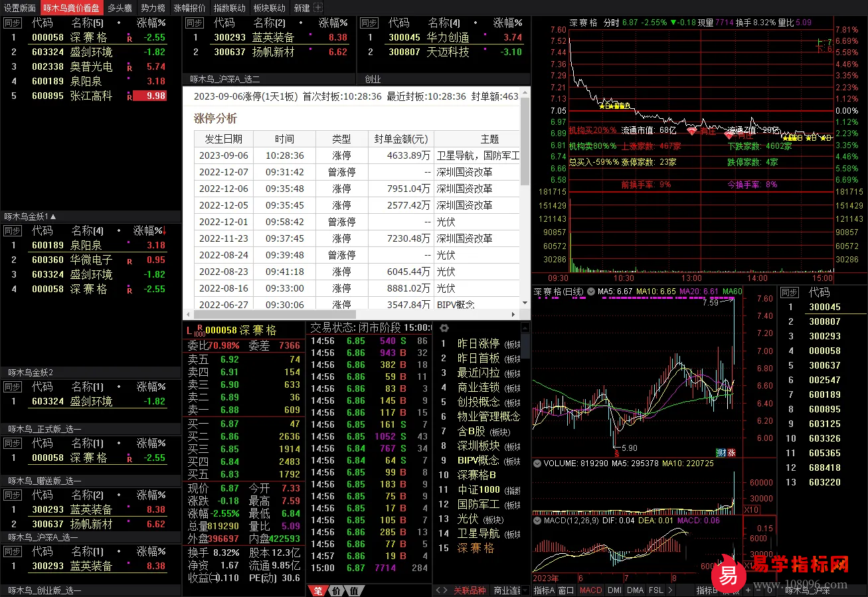Switch to the 势力榜 tab
Image resolution: width=868 pixels, height=597 pixels.
pyautogui.click(x=153, y=8)
